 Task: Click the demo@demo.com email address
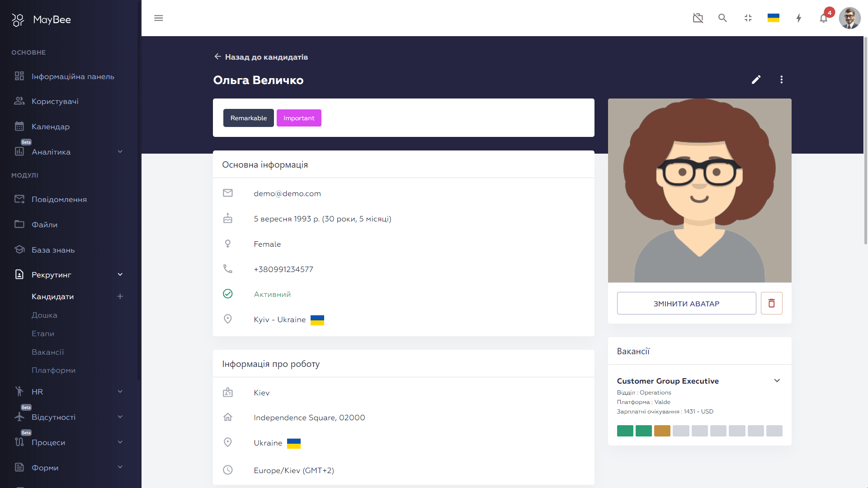coord(288,193)
